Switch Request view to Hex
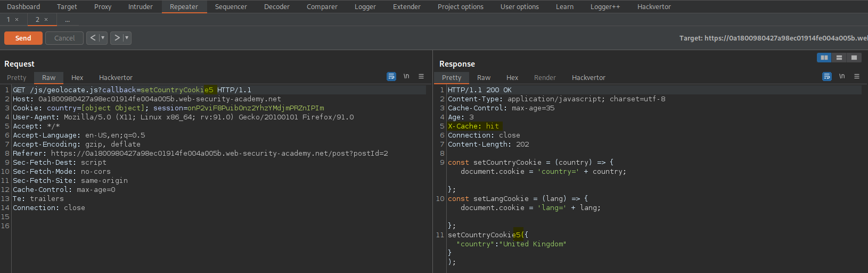 77,77
